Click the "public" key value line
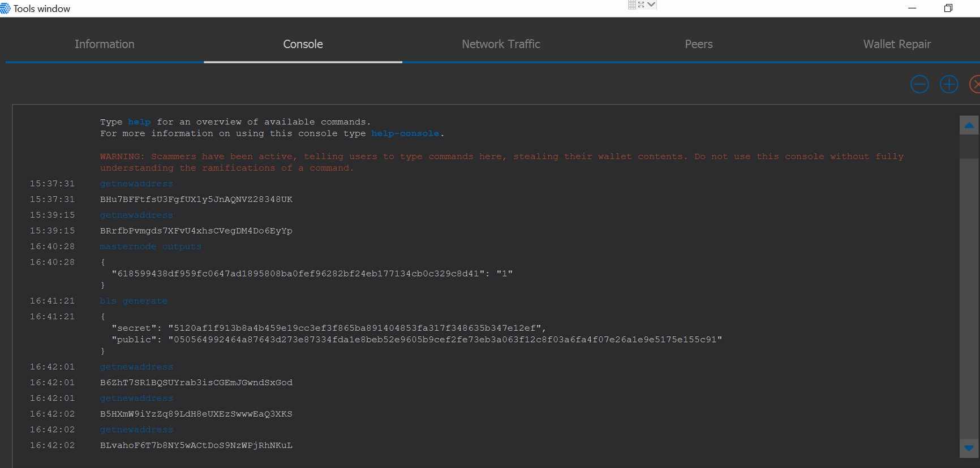Viewport: 980px width, 468px height. [417, 340]
